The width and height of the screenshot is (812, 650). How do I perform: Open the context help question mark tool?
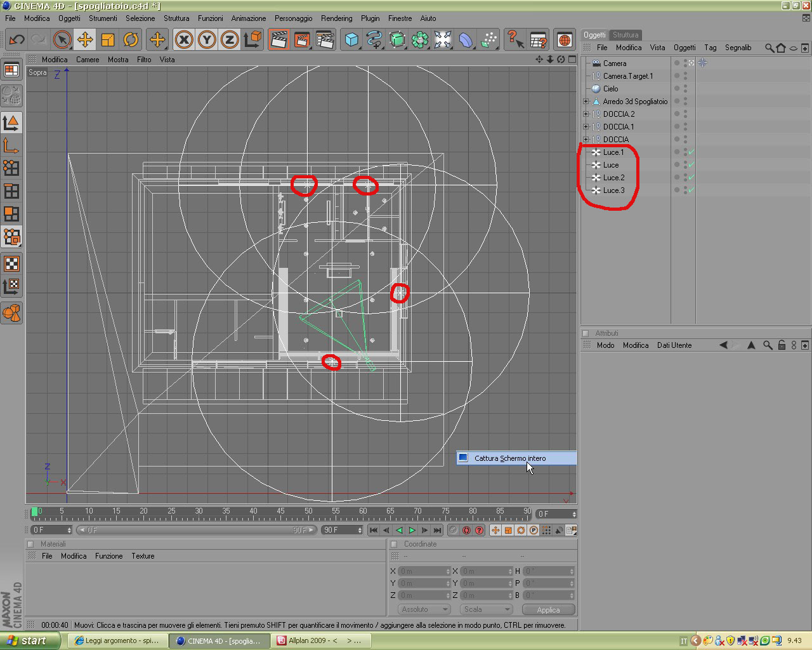515,40
